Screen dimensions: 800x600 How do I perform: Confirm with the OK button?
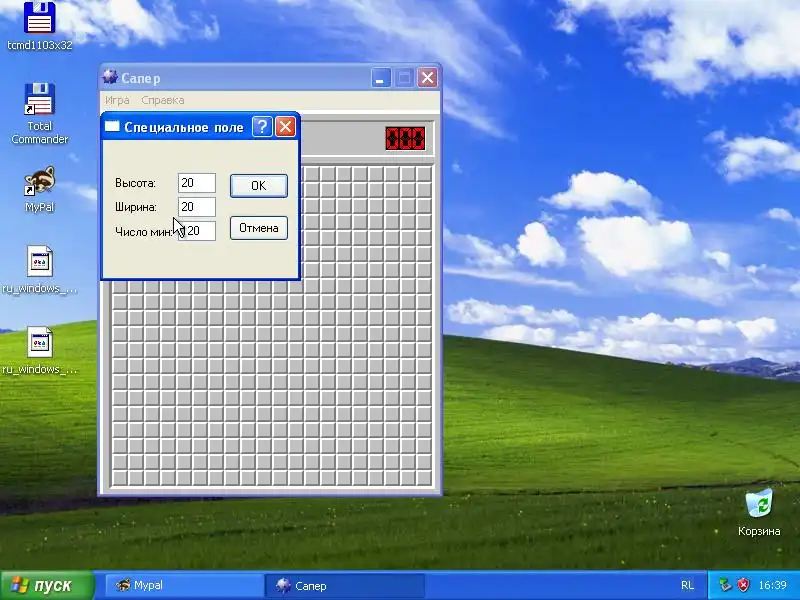259,186
